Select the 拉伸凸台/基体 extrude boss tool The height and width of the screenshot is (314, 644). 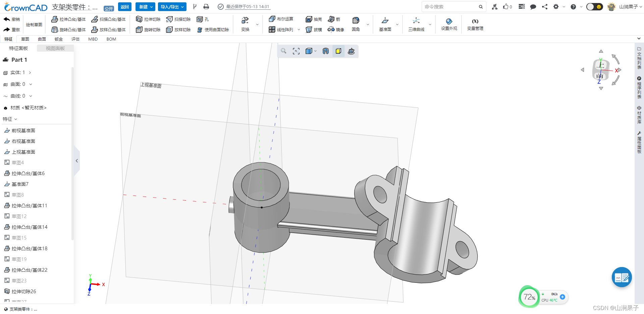69,19
